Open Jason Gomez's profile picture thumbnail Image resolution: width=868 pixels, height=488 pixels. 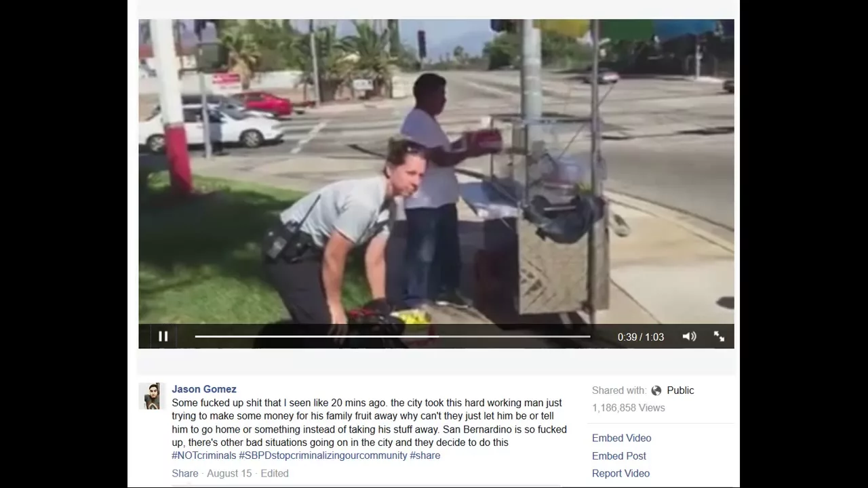click(152, 396)
